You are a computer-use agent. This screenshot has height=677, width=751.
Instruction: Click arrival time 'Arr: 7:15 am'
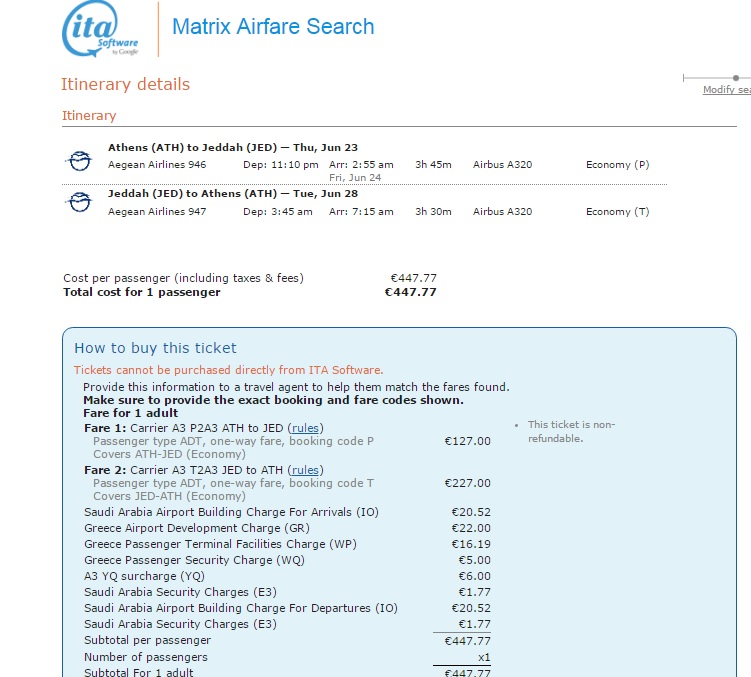[x=361, y=212]
